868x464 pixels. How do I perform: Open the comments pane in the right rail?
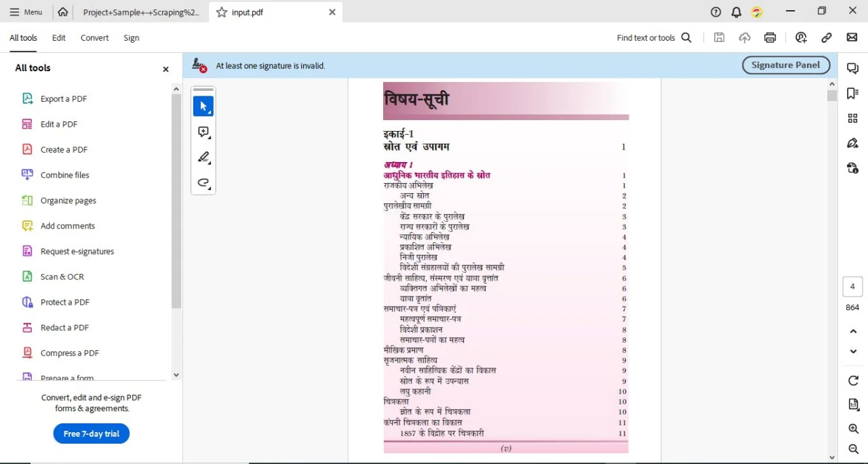coord(853,68)
